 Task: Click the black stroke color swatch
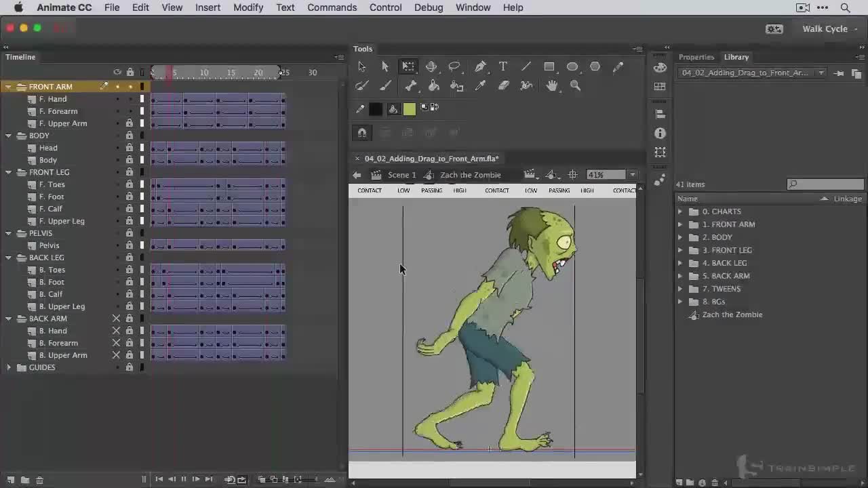(375, 108)
